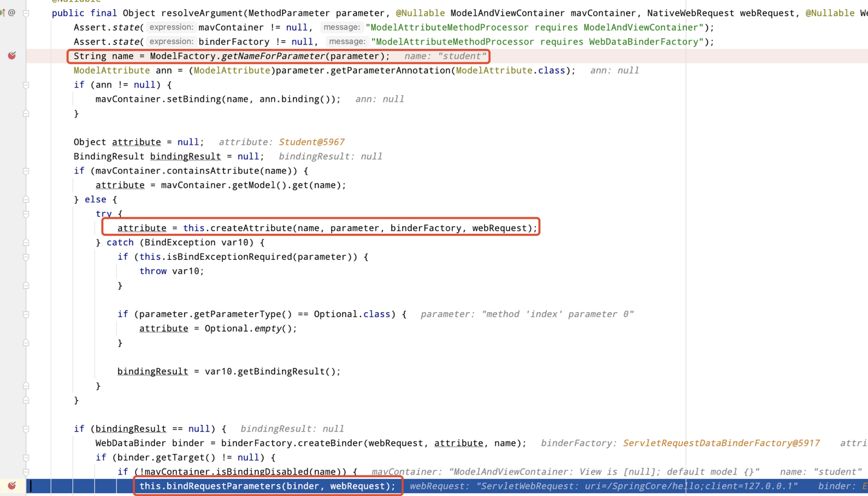Click the getParameterAnnotation method call
The width and height of the screenshot is (868, 496).
point(391,70)
